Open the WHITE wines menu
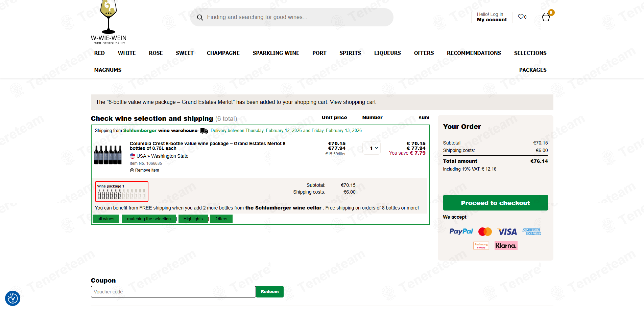The height and width of the screenshot is (310, 644). pos(127,53)
